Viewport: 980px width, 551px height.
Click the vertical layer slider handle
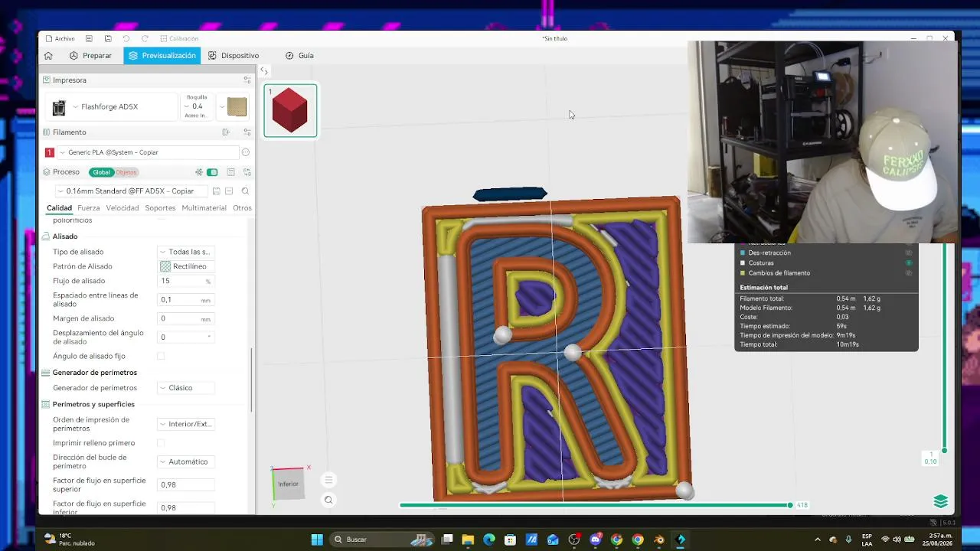click(x=944, y=450)
